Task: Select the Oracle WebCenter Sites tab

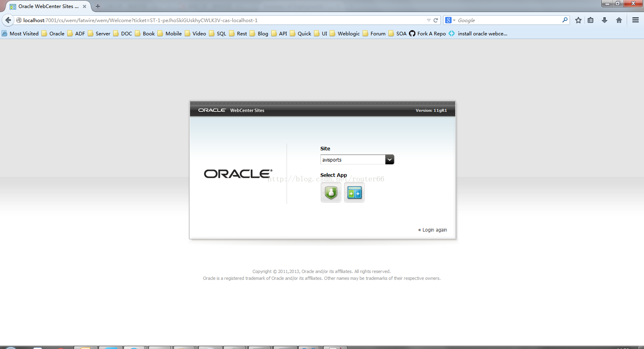Action: (48, 6)
